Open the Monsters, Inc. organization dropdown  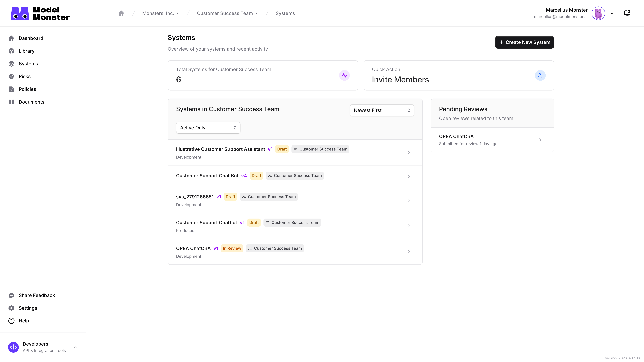pos(161,13)
